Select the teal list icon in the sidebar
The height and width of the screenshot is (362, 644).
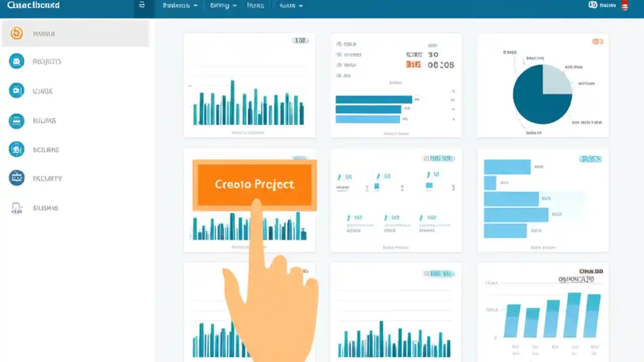(x=17, y=121)
